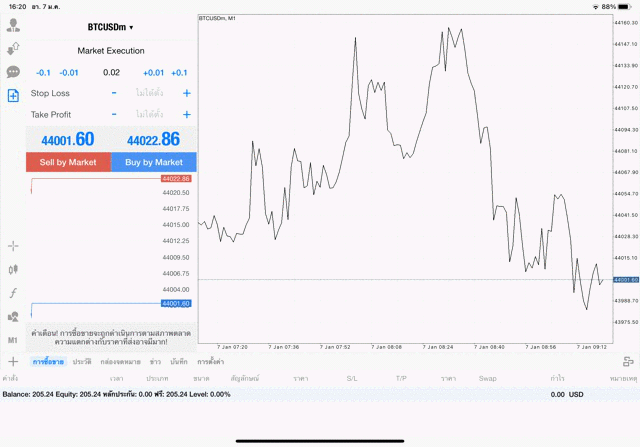Sort by T/P column header

(401, 378)
